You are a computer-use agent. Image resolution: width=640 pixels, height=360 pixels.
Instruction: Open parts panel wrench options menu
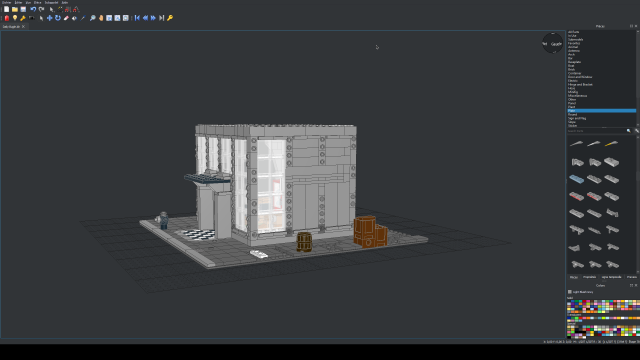(x=637, y=131)
